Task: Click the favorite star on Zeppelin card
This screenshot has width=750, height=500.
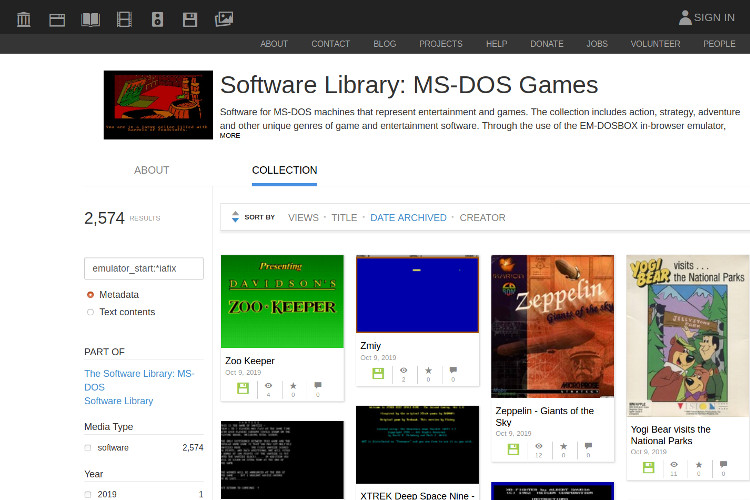Action: click(x=563, y=446)
